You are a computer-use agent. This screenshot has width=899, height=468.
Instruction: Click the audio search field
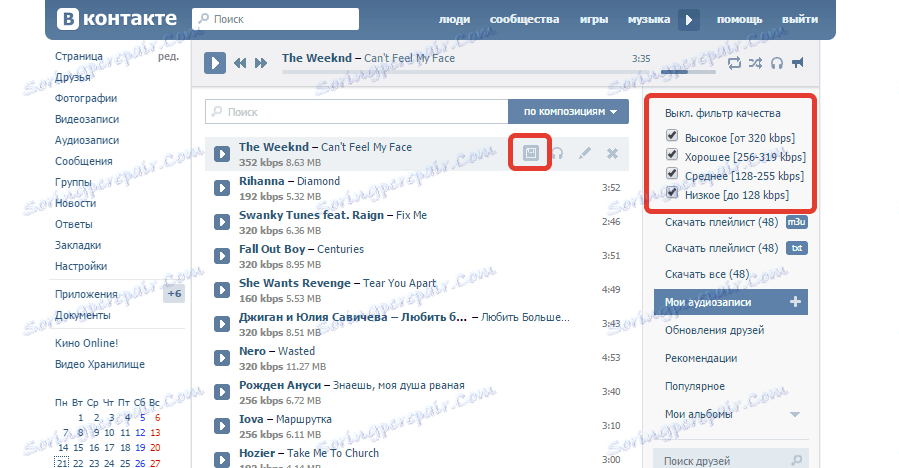coord(357,112)
